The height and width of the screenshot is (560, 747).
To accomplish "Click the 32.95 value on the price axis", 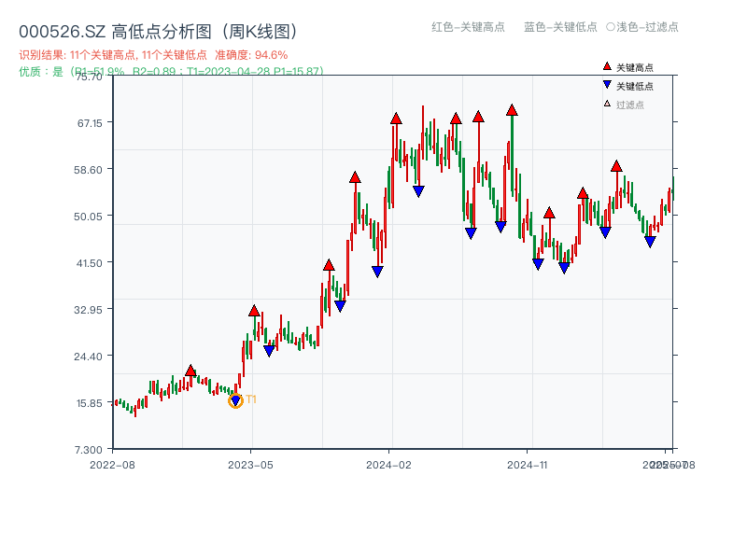I will pyautogui.click(x=88, y=310).
